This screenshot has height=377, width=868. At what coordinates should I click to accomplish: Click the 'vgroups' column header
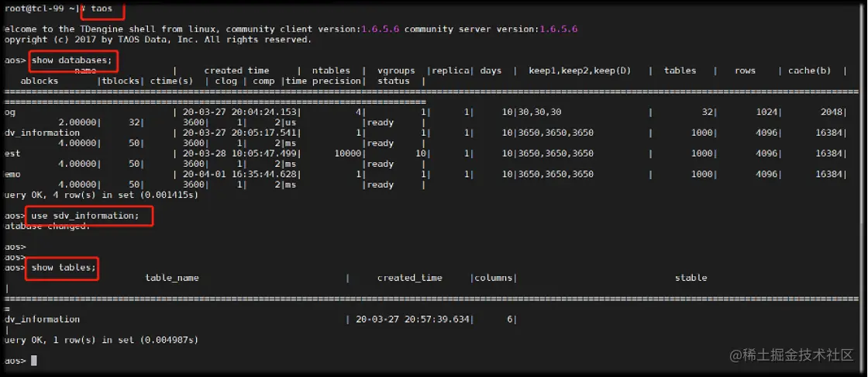tap(396, 71)
